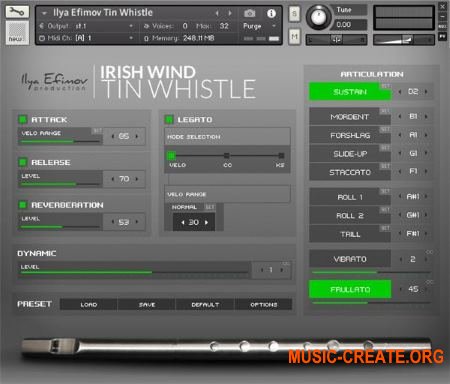
Task: Load a preset with LOAD
Action: [x=89, y=304]
